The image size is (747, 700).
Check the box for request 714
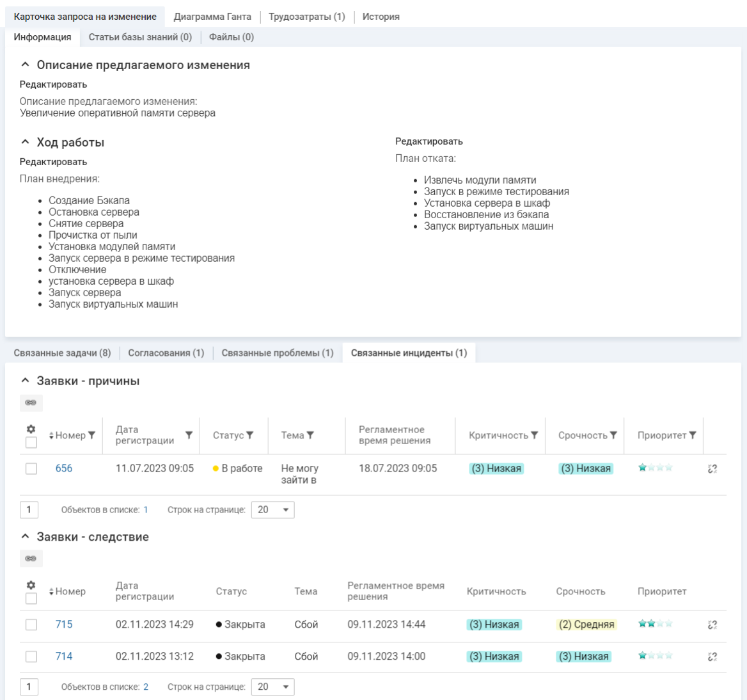click(31, 656)
